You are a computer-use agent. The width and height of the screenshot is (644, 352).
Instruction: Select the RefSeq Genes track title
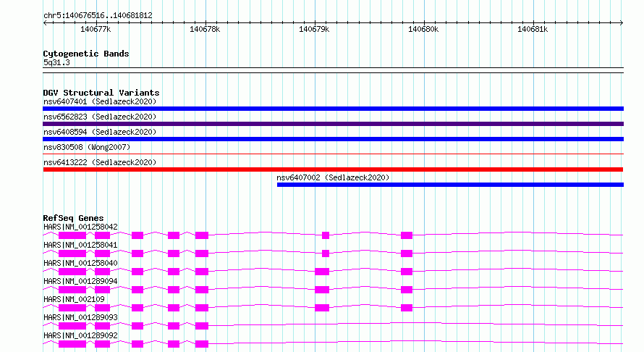(73, 218)
